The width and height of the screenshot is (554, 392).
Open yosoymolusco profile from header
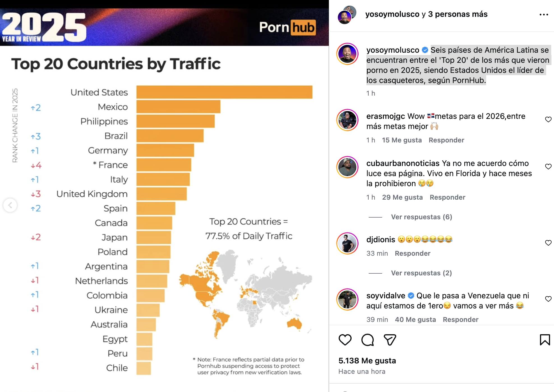392,14
